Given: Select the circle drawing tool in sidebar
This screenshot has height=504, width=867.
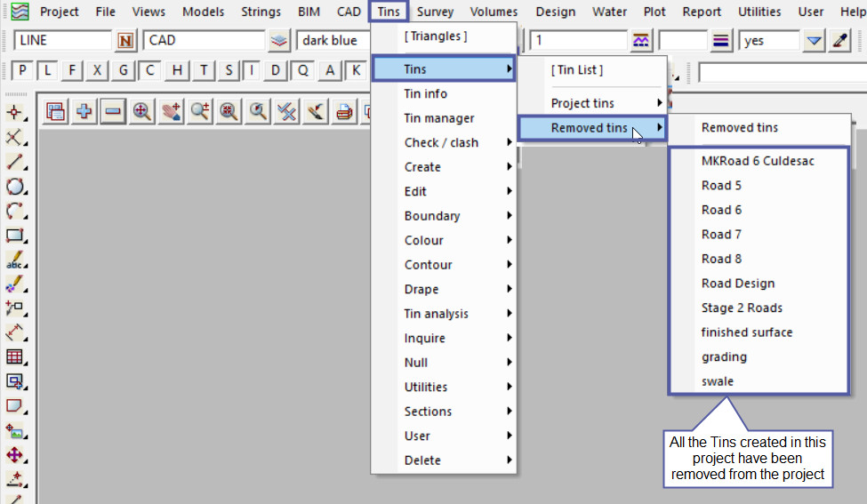Looking at the screenshot, I should point(14,187).
